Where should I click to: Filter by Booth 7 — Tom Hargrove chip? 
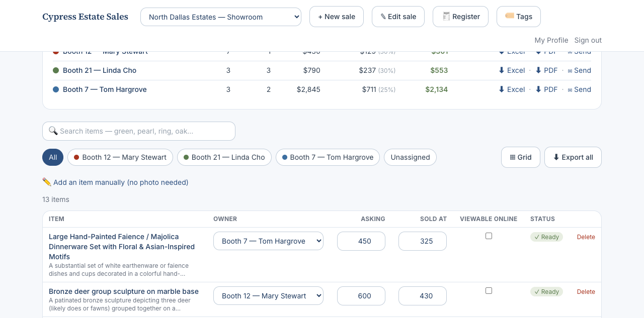click(x=328, y=157)
